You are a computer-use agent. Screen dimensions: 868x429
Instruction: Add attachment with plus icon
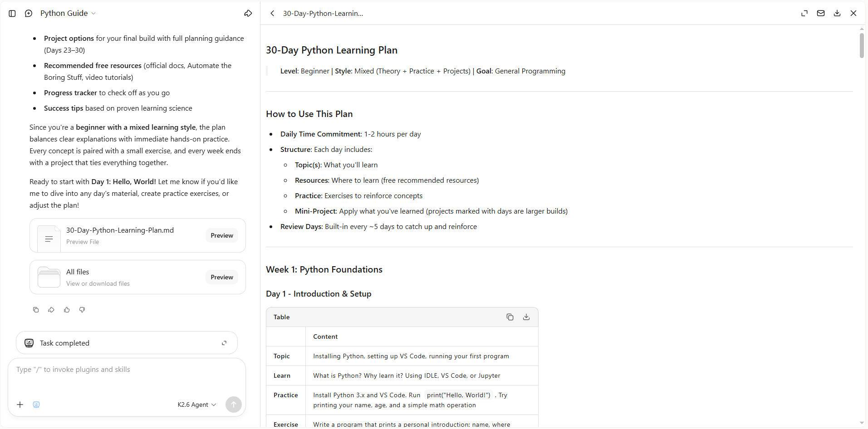(x=20, y=405)
